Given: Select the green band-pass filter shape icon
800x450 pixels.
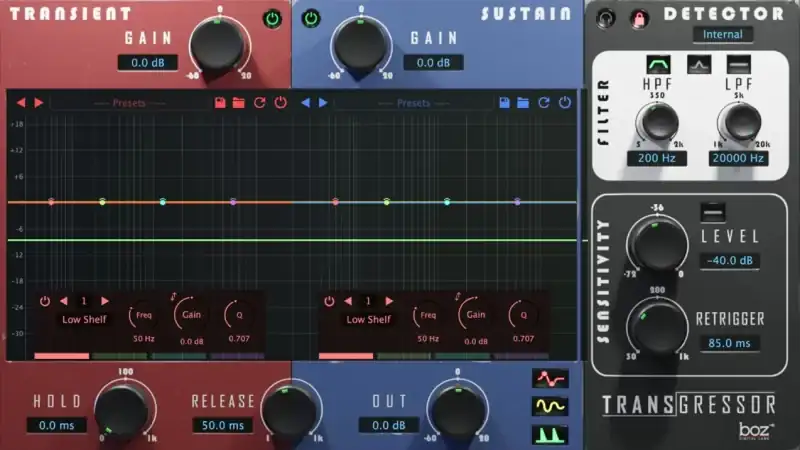Looking at the screenshot, I should coord(658,65).
